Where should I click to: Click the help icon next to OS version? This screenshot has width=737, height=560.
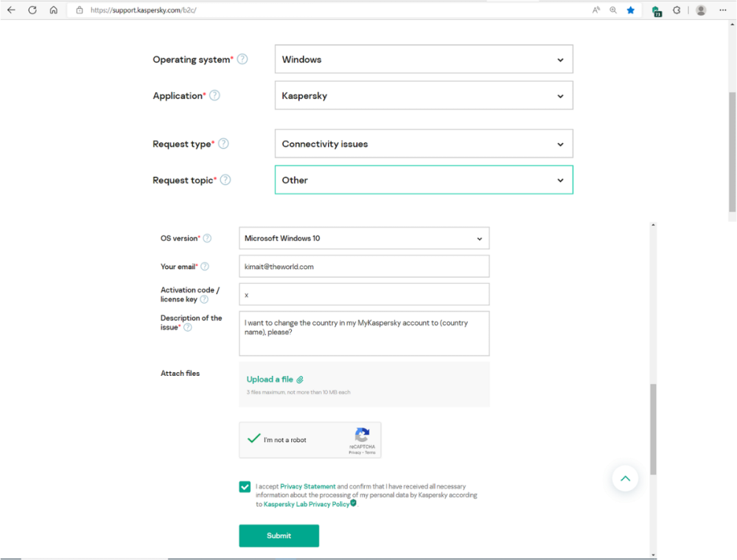click(x=207, y=239)
